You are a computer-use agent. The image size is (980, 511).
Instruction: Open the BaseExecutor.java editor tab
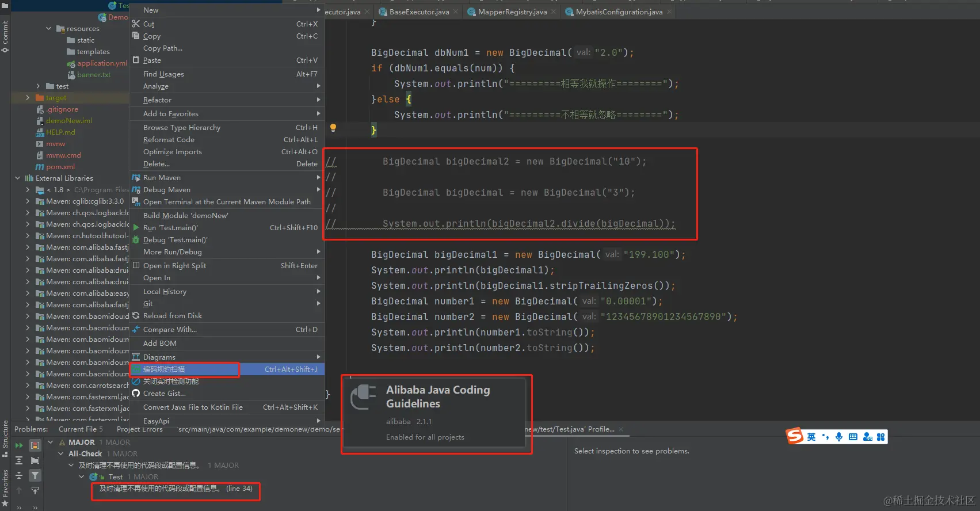point(419,12)
